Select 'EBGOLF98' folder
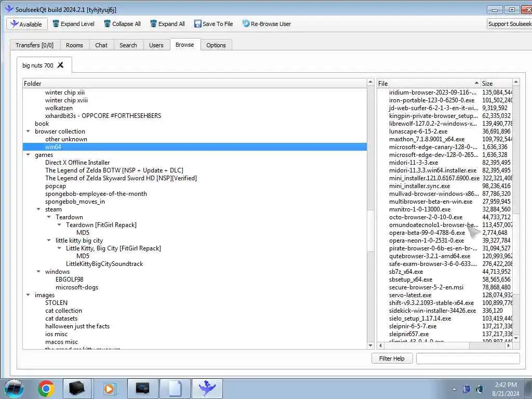 tap(69, 280)
